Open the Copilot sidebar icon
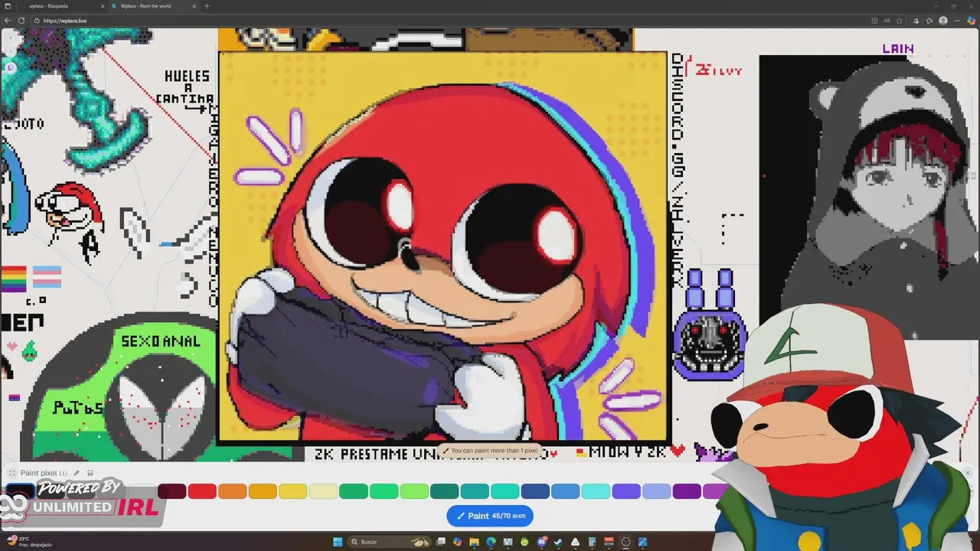 972,21
